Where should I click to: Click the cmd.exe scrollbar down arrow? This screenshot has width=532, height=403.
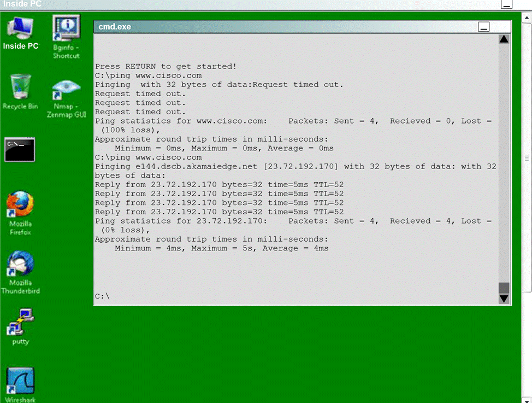pyautogui.click(x=504, y=299)
